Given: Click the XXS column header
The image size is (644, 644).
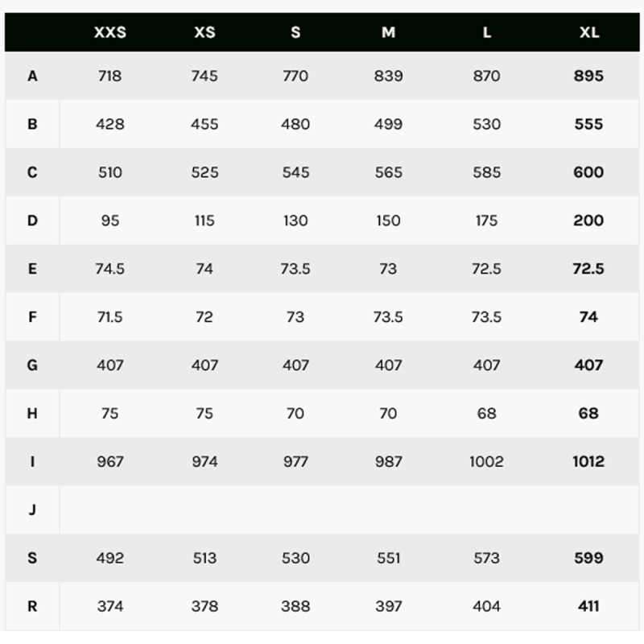Looking at the screenshot, I should pyautogui.click(x=110, y=33).
